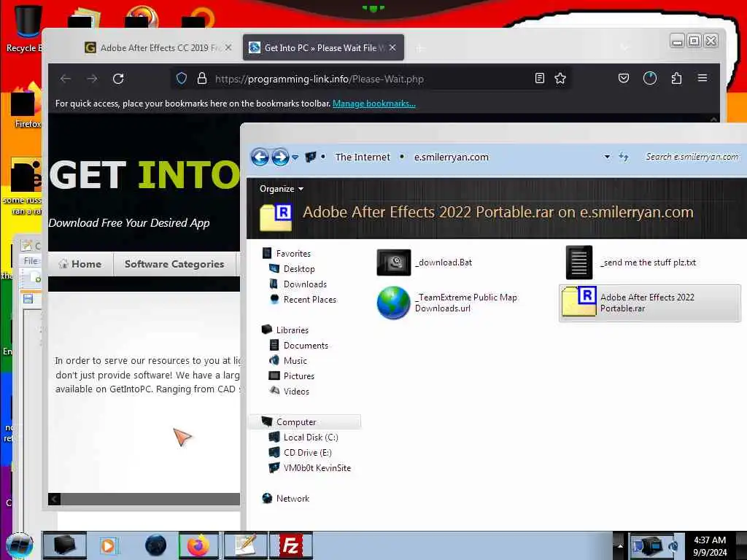Click the site padlock security icon

coord(202,79)
